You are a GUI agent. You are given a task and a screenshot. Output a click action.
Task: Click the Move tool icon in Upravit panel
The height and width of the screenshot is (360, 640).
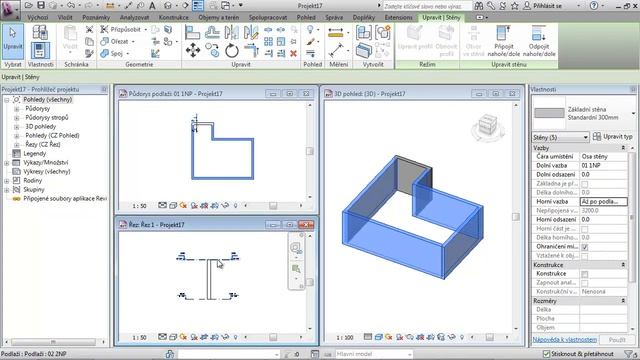(193, 51)
